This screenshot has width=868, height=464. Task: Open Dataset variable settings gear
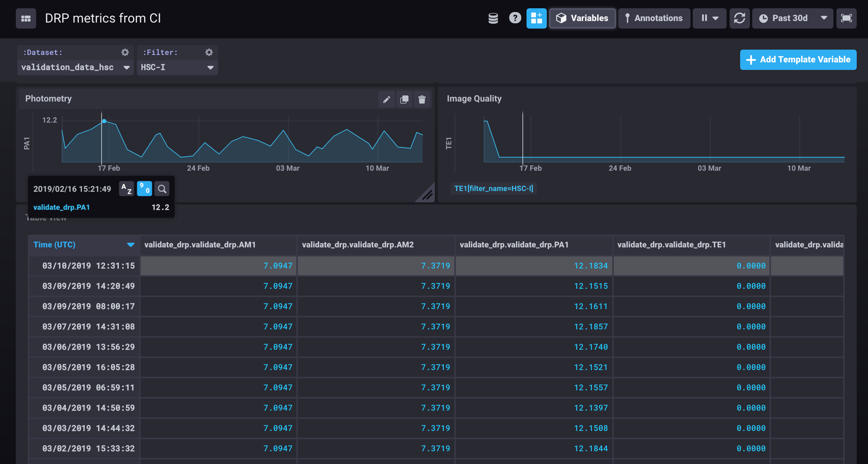point(125,52)
